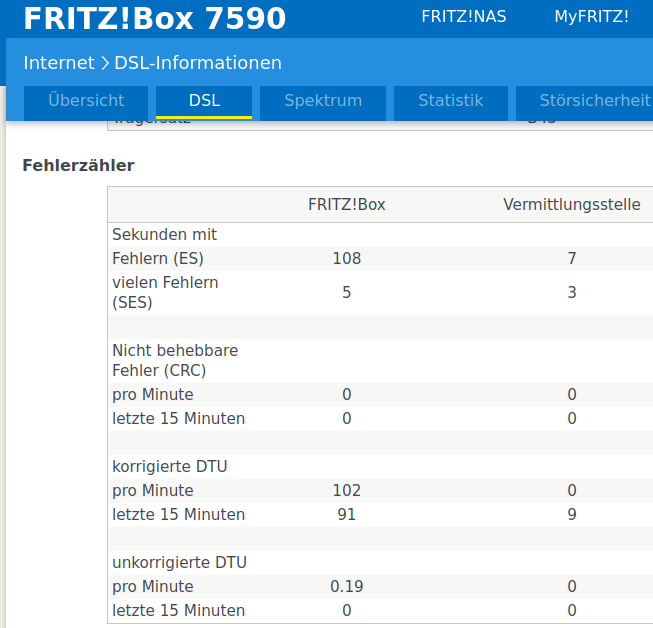Click the 'unkorrigierte DTU' label
This screenshot has width=653, height=628.
click(179, 563)
